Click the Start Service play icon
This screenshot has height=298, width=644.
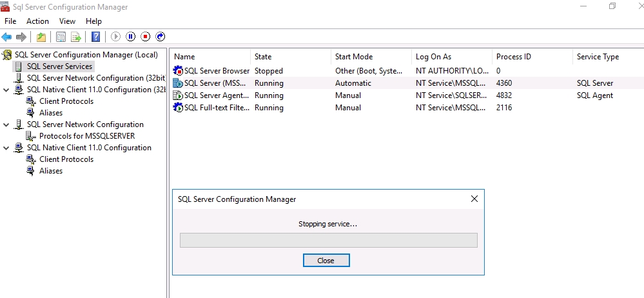[x=116, y=37]
